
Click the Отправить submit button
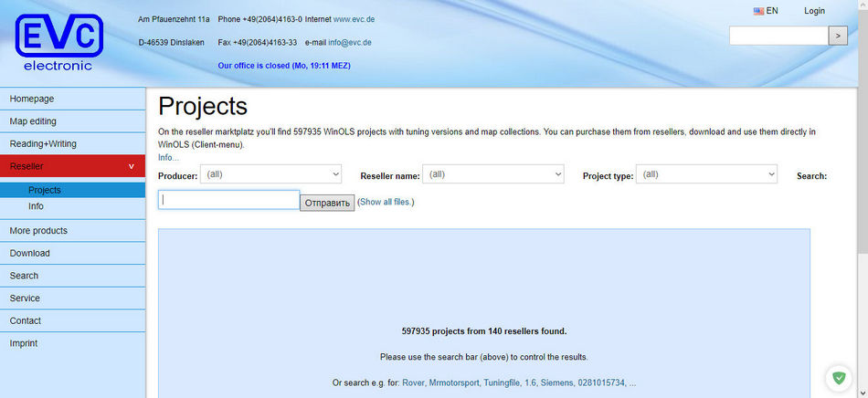pos(327,203)
